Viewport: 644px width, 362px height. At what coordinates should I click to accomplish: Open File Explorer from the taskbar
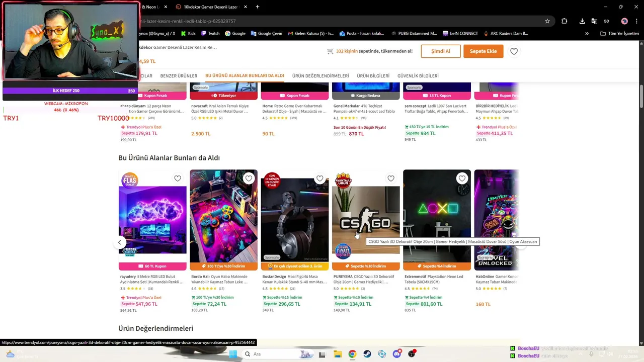click(x=338, y=354)
